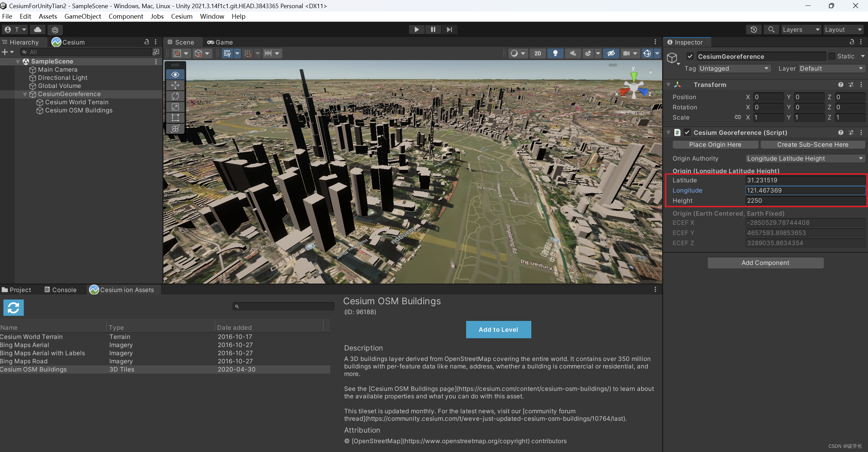Open the Cesium menu in menu bar
Viewport: 868px width, 452px height.
point(181,16)
